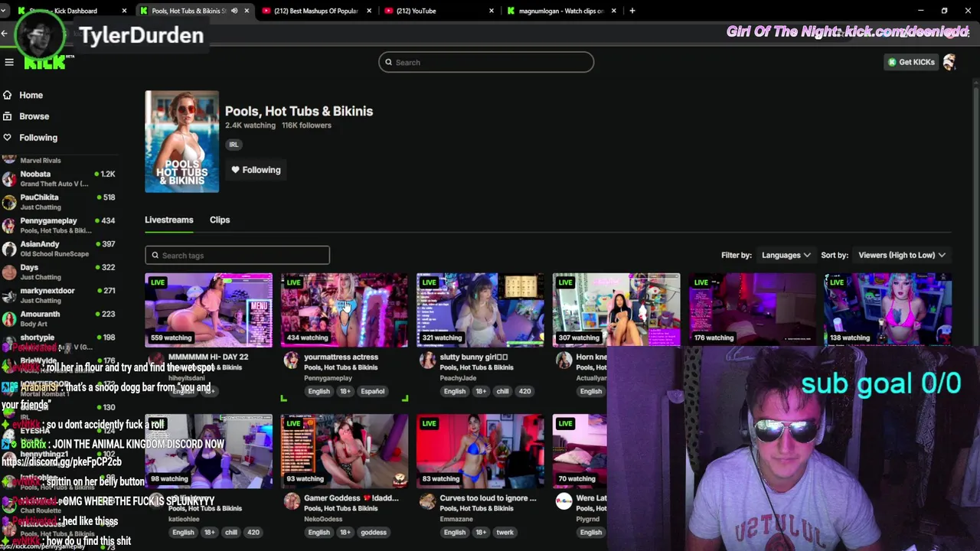Open Following in sidebar
This screenshot has height=551, width=980.
pos(38,138)
